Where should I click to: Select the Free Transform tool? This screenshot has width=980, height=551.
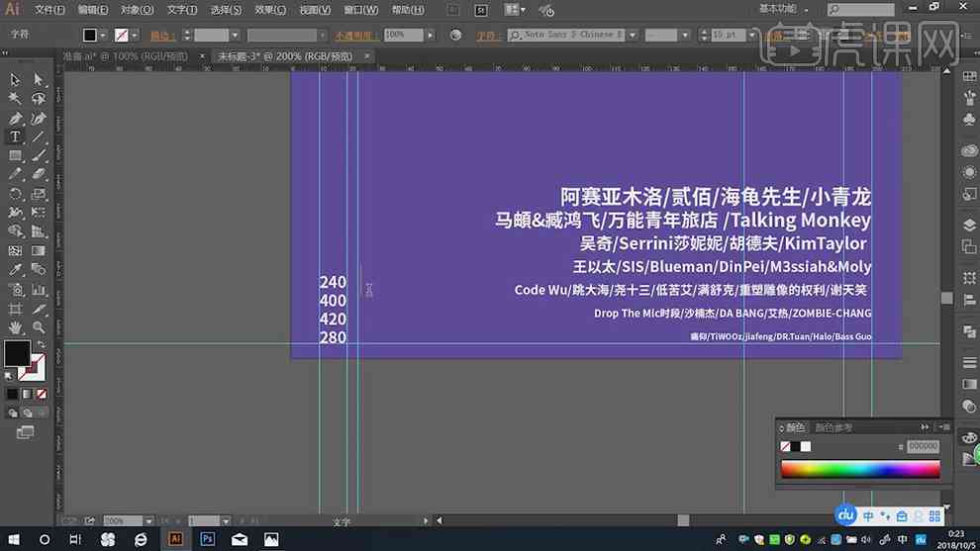coord(39,213)
